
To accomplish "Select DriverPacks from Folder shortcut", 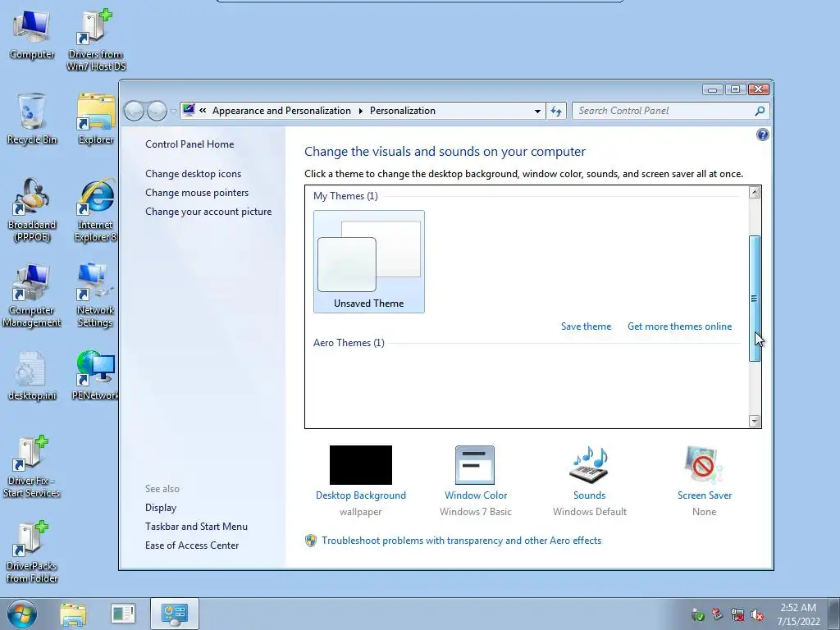I will coord(32,551).
